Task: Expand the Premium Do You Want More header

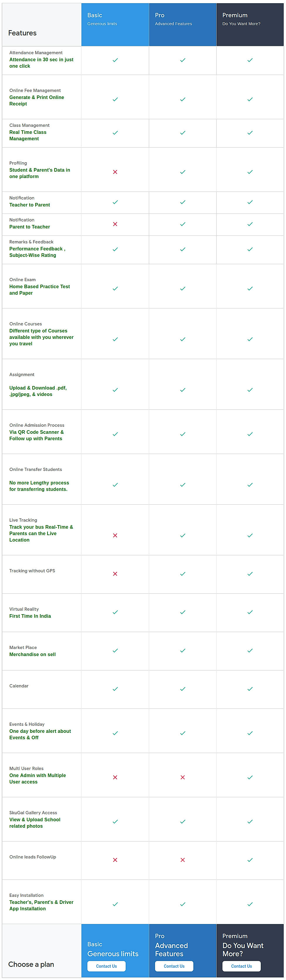Action: tap(250, 24)
